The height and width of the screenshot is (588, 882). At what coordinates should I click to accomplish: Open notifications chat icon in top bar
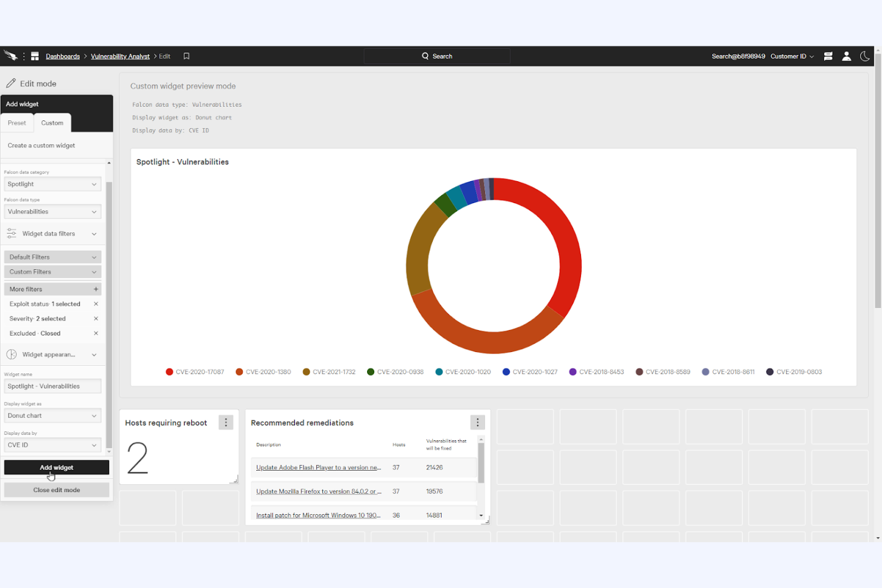click(x=828, y=56)
